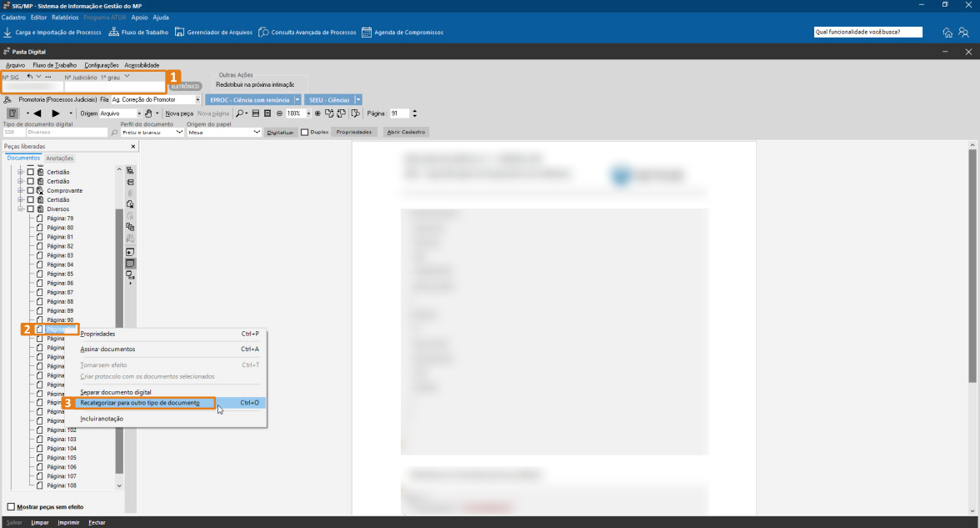
Task: Click the functionality search input field
Action: [868, 33]
